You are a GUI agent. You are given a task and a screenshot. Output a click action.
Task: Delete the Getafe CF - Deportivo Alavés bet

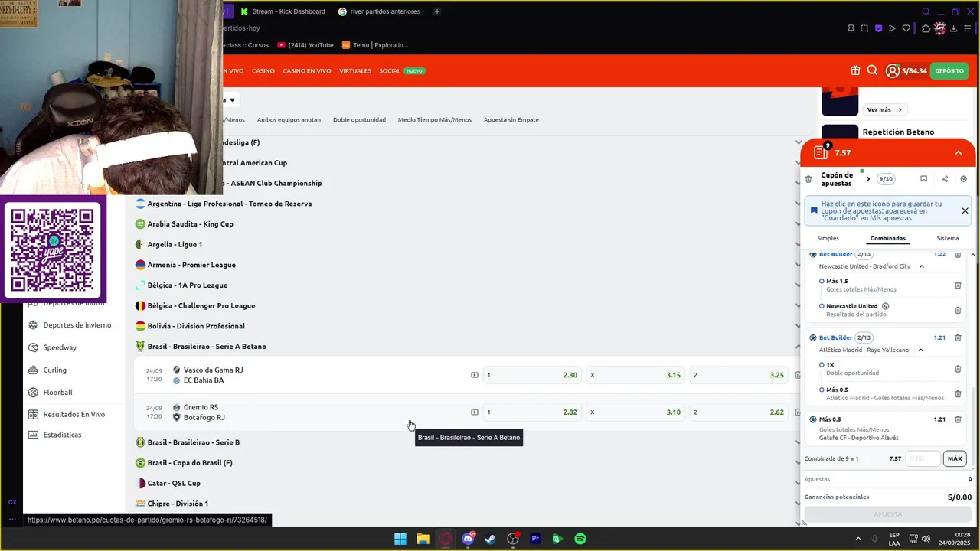(958, 419)
